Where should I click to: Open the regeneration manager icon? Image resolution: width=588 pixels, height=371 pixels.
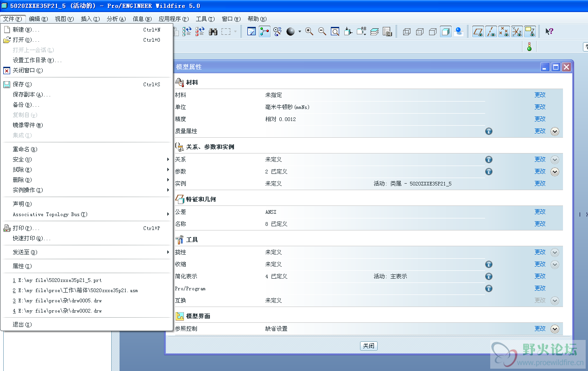pos(200,32)
